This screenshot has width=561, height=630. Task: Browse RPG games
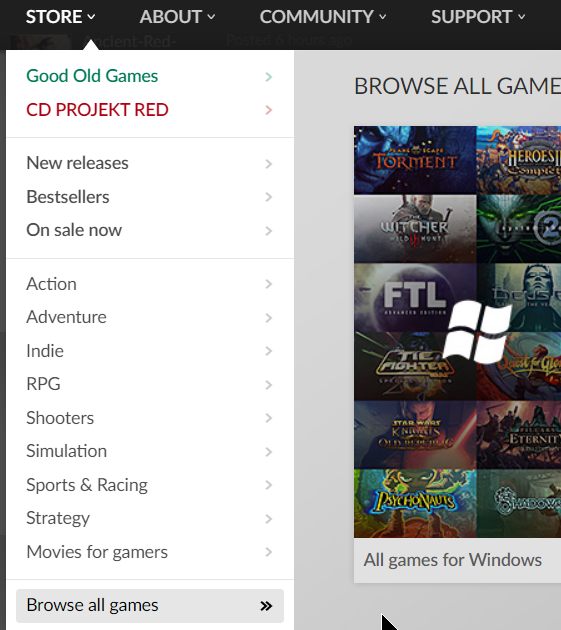[x=150, y=384]
